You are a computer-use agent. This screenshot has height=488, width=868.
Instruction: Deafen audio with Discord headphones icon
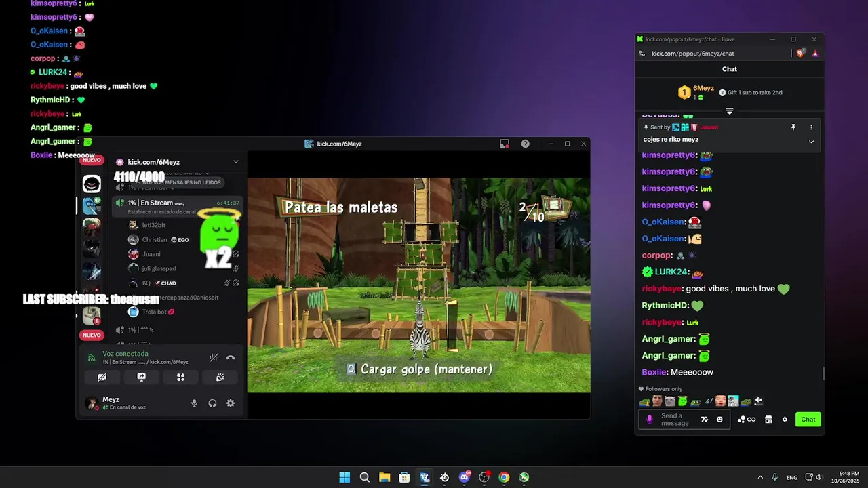coord(212,403)
